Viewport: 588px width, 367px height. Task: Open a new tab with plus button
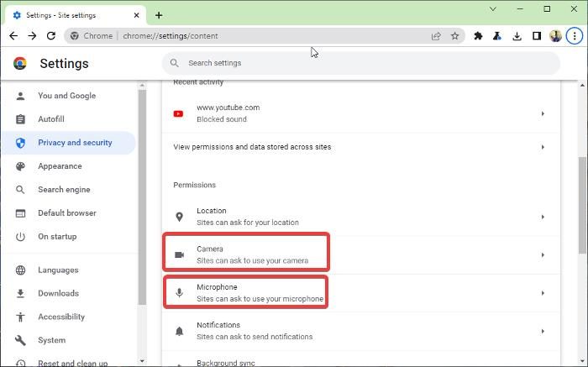coord(159,15)
